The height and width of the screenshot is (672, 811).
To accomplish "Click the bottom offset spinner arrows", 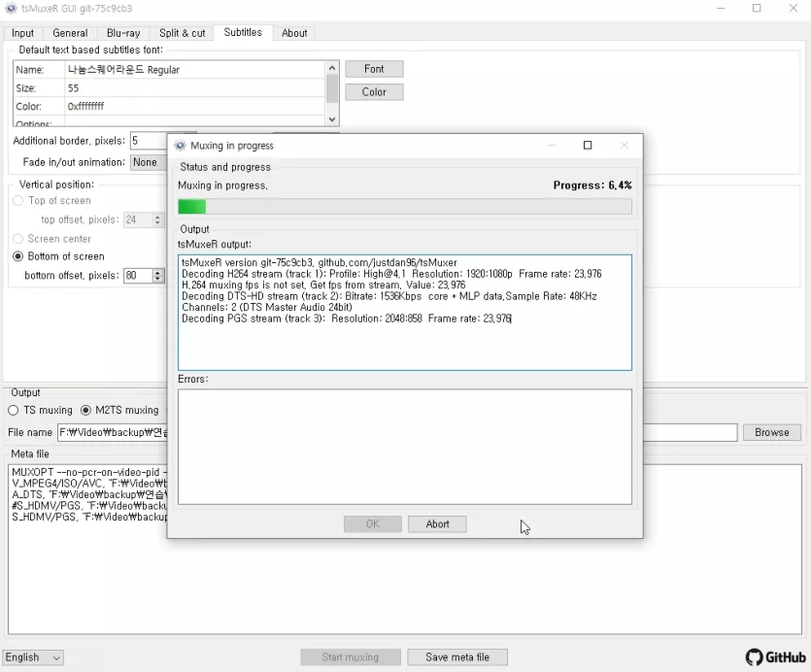I will click(x=157, y=275).
